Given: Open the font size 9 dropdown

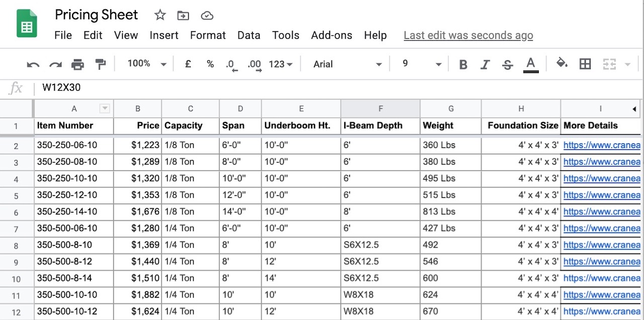Looking at the screenshot, I should (422, 64).
